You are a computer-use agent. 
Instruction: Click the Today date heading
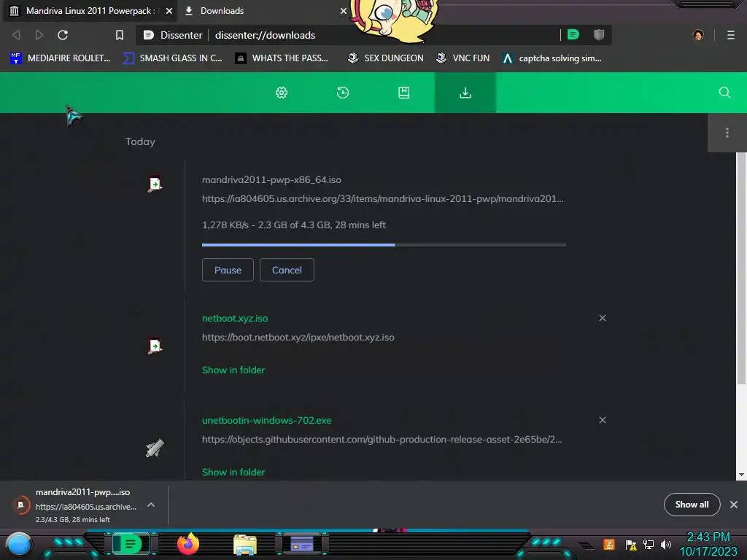[140, 141]
